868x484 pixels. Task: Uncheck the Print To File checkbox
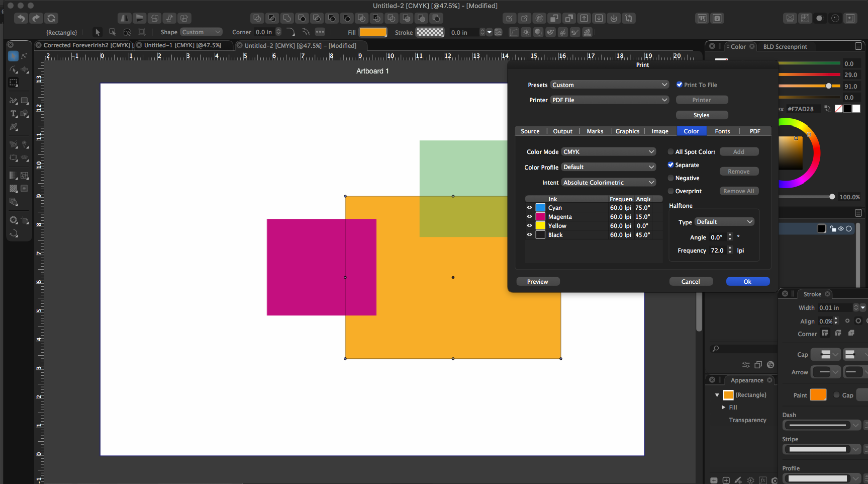pyautogui.click(x=680, y=85)
